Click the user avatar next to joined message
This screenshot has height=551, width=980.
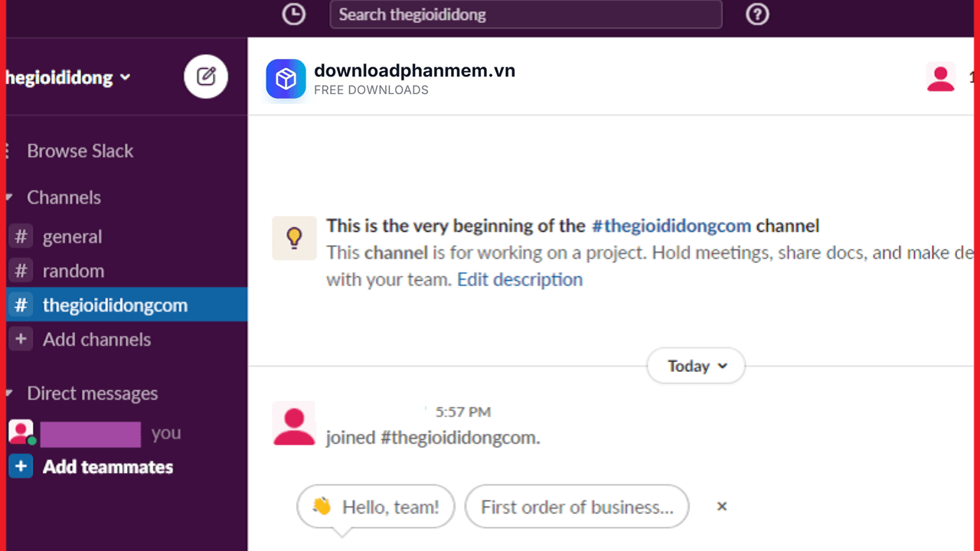click(294, 423)
